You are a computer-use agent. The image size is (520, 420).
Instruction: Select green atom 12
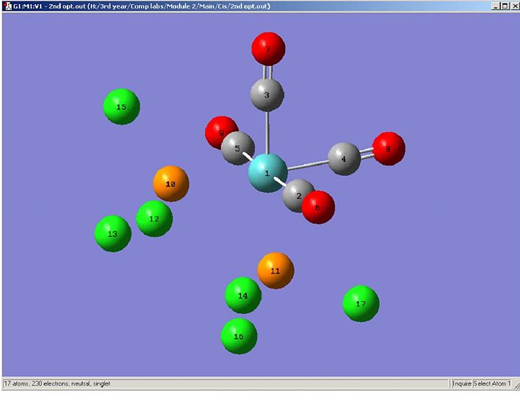click(x=154, y=219)
